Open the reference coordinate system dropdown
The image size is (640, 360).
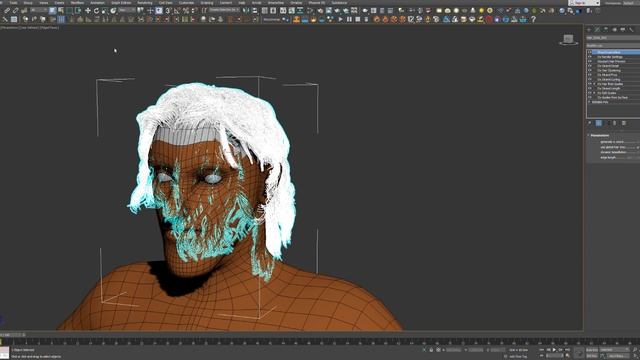(x=127, y=10)
